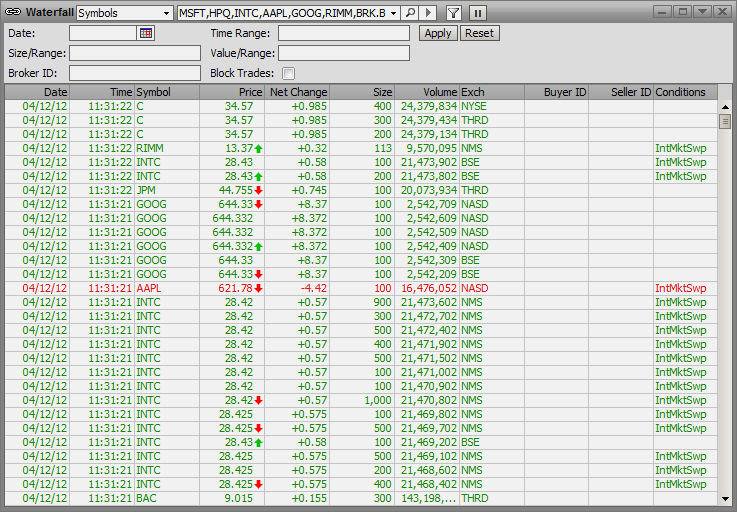This screenshot has width=737, height=512.
Task: Pause the waterfall feed
Action: pos(478,13)
